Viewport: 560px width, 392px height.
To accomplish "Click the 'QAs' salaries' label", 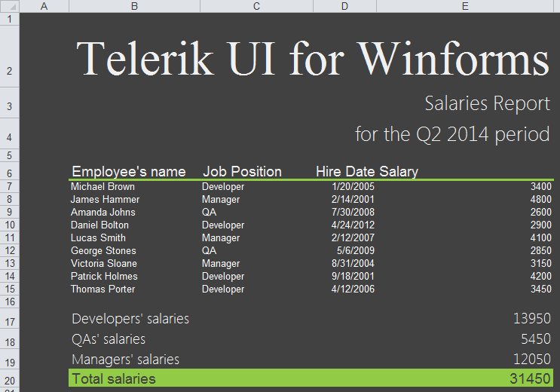I will (109, 339).
